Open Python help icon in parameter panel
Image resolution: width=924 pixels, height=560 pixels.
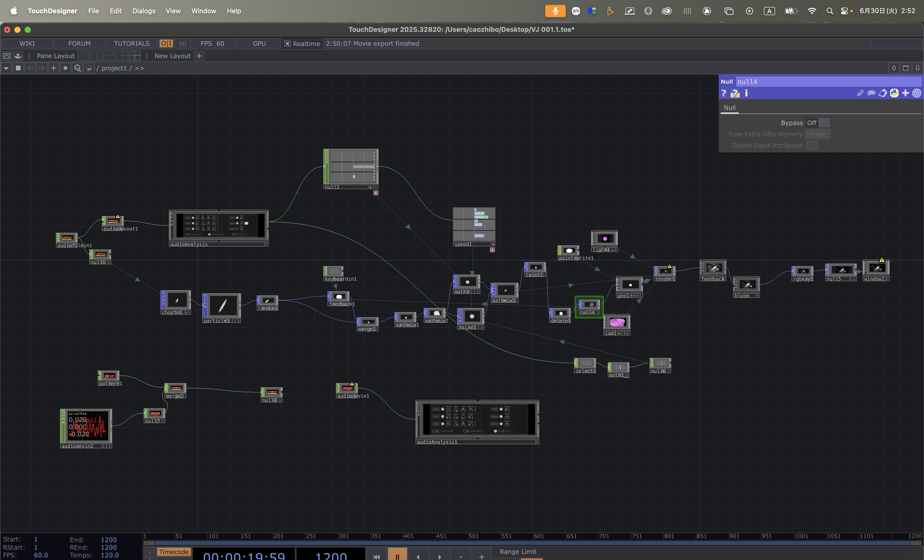click(735, 93)
